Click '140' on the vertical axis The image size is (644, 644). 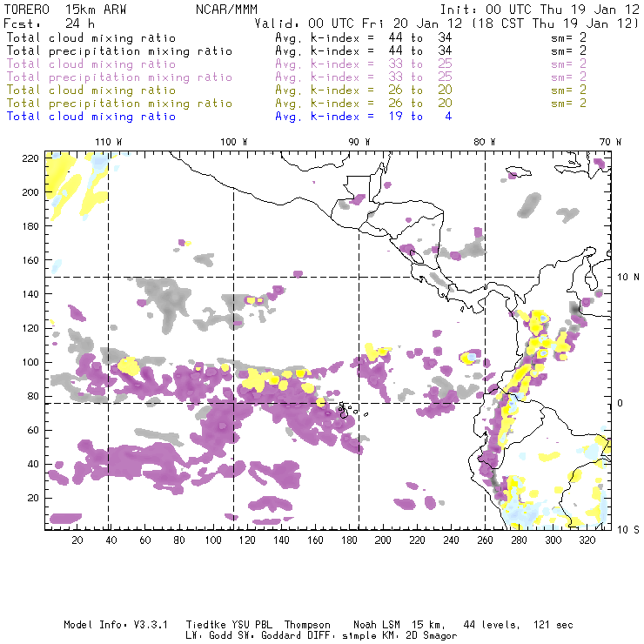(x=30, y=294)
